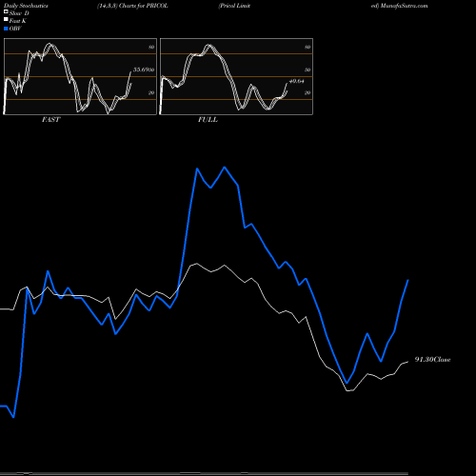Click the blue OBV legend swatch
Screen dimensions: 476x476
[6, 29]
